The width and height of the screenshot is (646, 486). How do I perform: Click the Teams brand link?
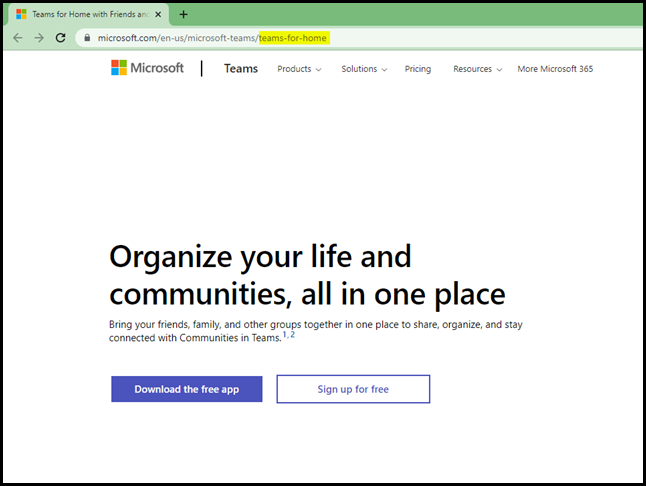tap(241, 69)
